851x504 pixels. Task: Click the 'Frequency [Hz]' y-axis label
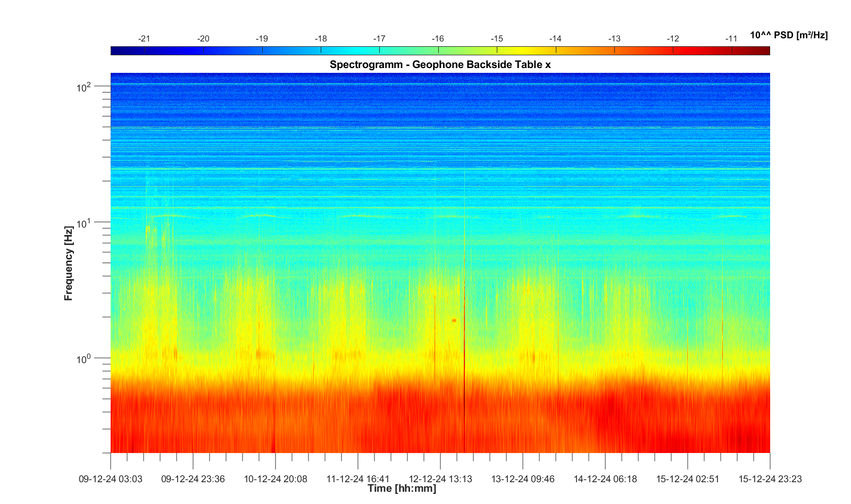pos(68,263)
